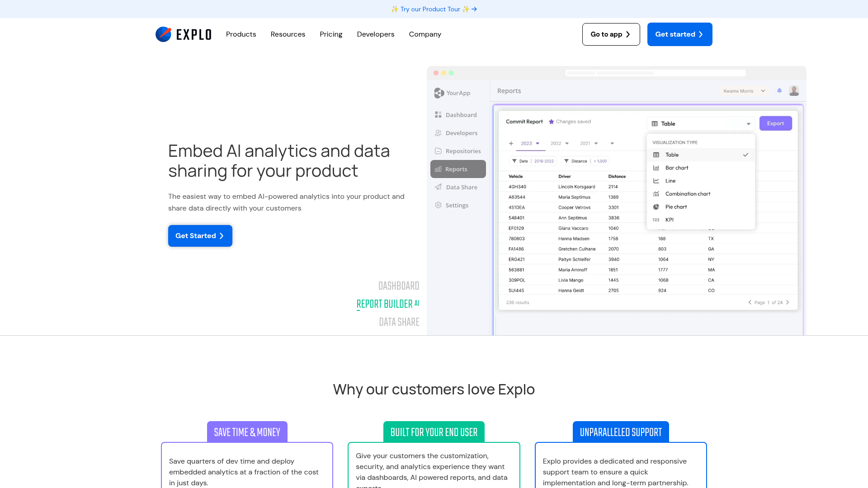Choose the Pie chart visualization type
The width and height of the screenshot is (868, 488).
pyautogui.click(x=676, y=207)
